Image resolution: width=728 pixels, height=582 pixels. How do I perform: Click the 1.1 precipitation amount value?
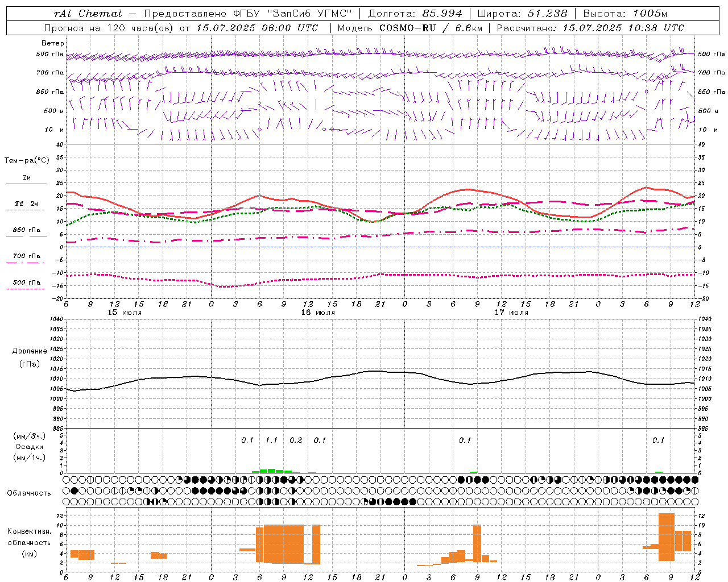coord(272,440)
